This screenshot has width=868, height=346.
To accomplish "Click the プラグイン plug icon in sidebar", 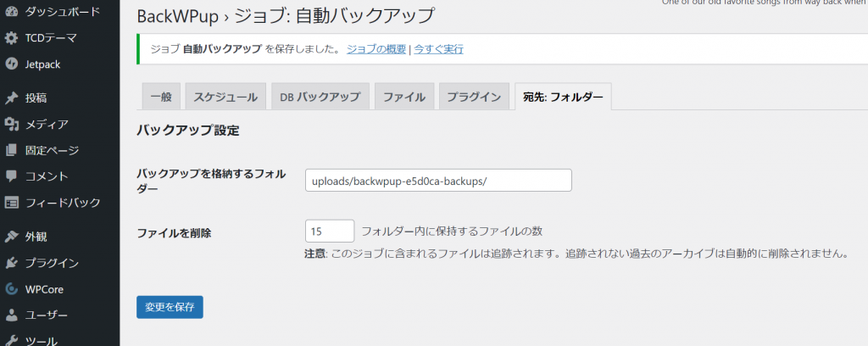I will click(11, 263).
